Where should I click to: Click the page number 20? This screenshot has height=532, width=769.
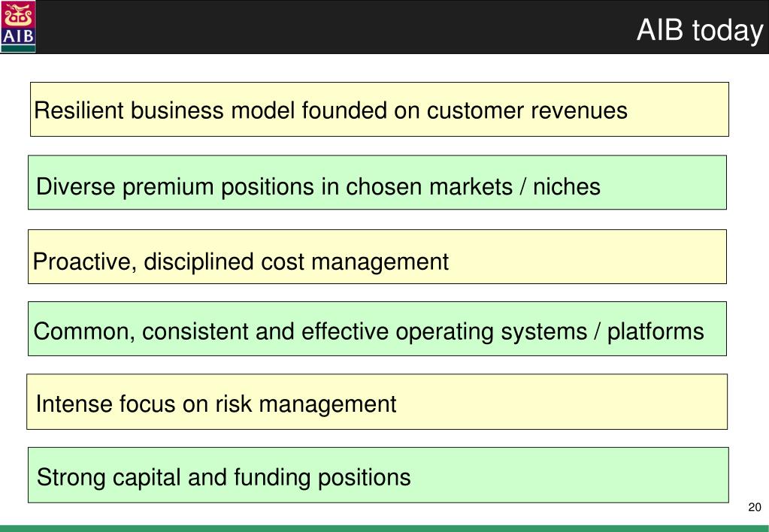pyautogui.click(x=755, y=507)
